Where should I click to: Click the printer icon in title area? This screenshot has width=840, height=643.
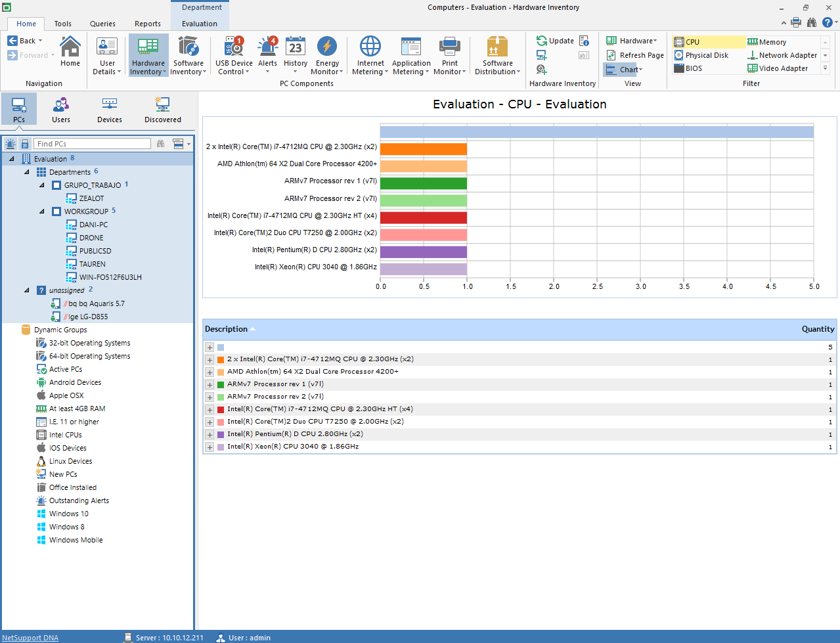click(x=796, y=22)
